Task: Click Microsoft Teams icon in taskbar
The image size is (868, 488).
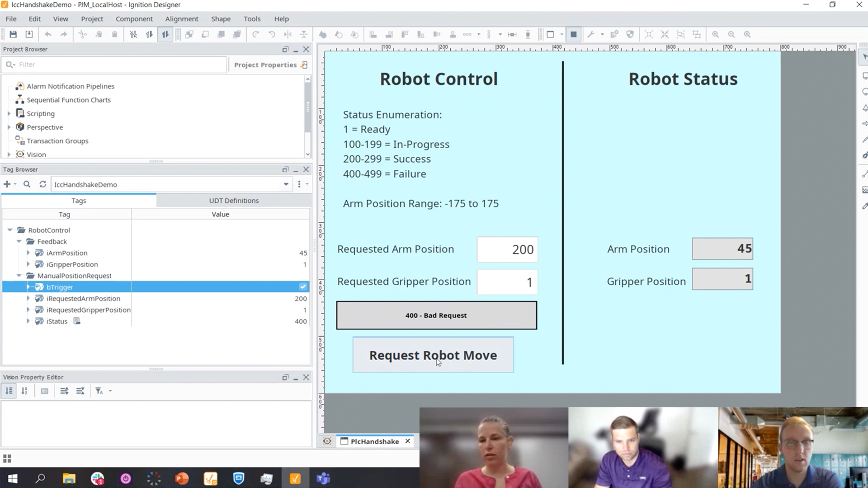Action: pyautogui.click(x=323, y=479)
